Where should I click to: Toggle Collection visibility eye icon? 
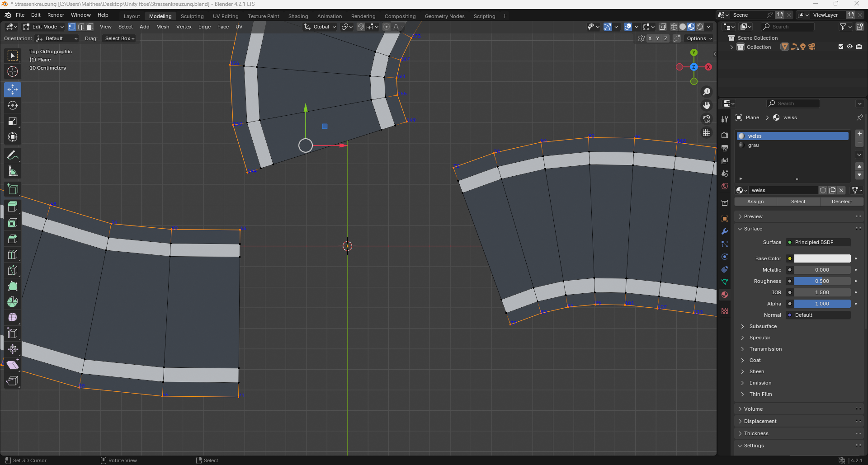coord(849,47)
